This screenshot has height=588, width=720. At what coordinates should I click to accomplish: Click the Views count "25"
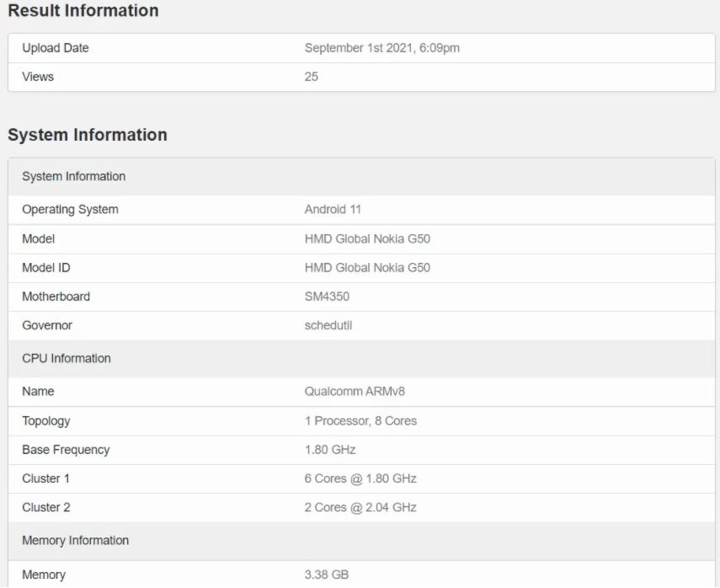pyautogui.click(x=312, y=77)
